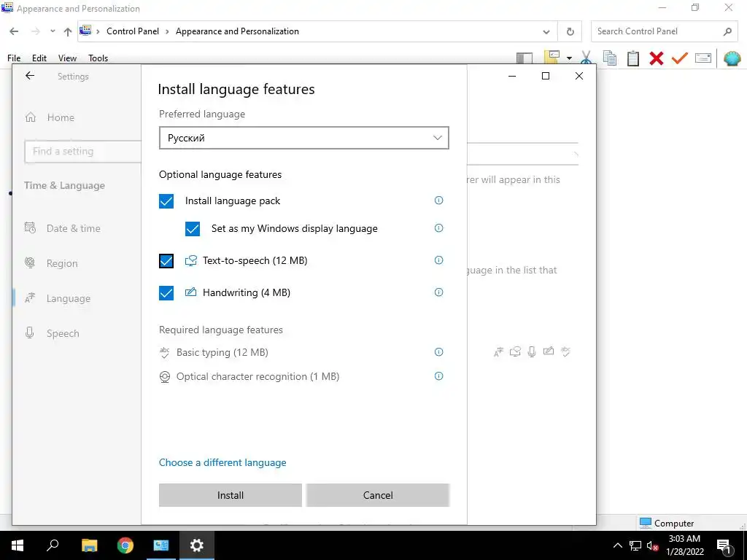
Task: Show info for Windows display language option
Action: click(438, 228)
